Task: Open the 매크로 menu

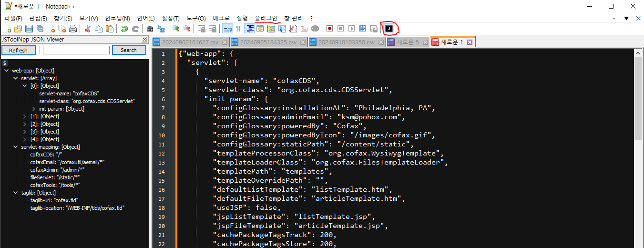Action: tap(221, 18)
